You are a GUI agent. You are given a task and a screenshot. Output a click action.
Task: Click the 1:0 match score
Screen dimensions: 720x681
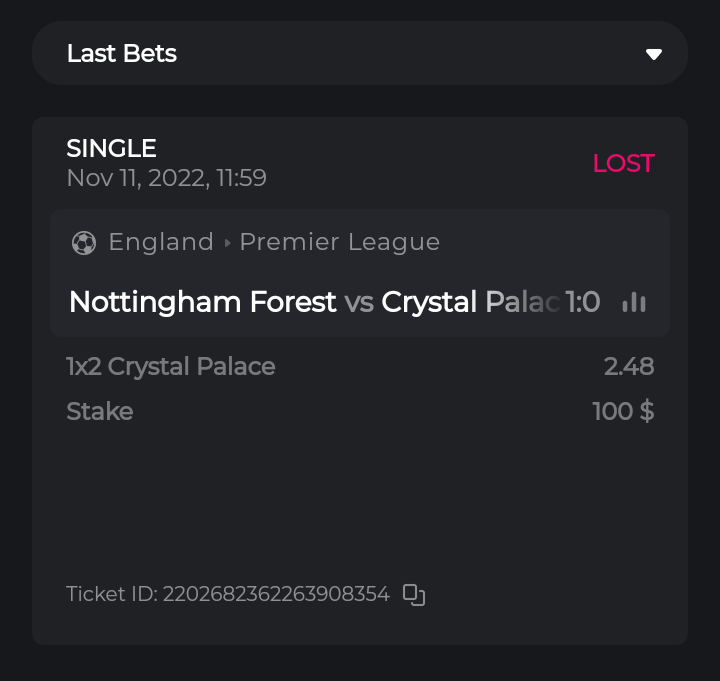tap(583, 302)
